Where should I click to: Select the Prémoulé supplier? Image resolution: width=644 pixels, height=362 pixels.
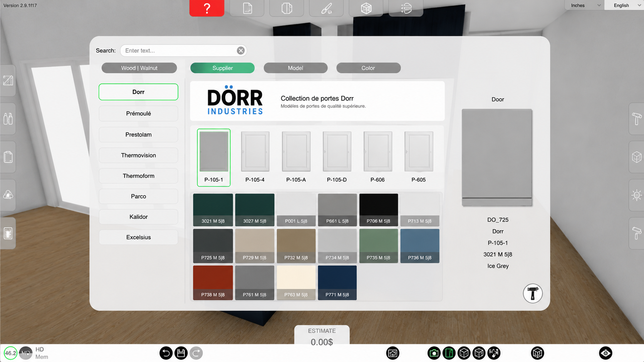138,113
